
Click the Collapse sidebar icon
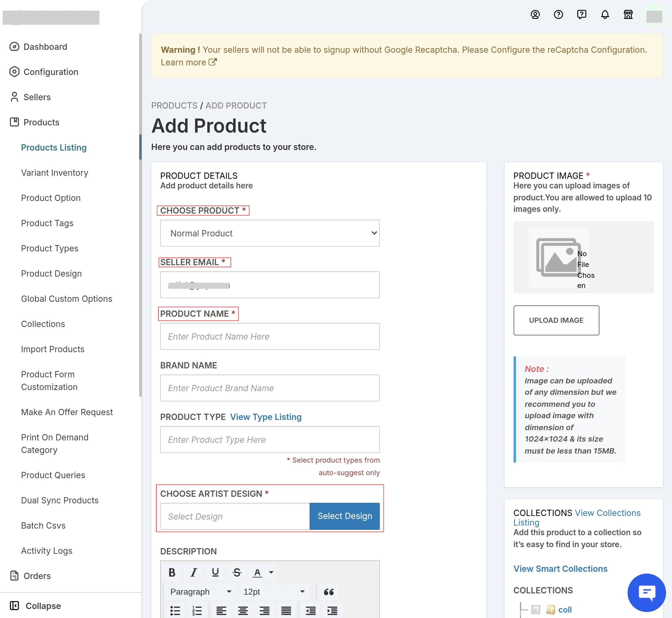14,606
